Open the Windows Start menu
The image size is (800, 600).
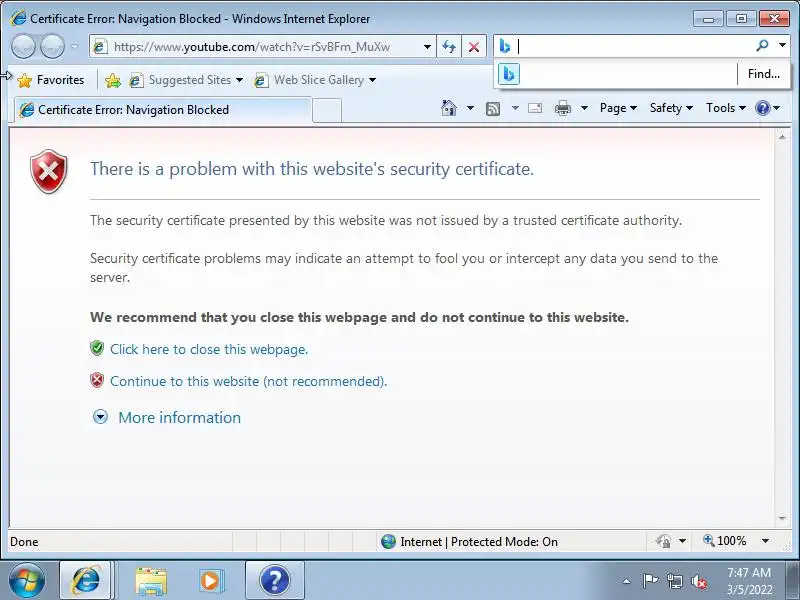[26, 581]
